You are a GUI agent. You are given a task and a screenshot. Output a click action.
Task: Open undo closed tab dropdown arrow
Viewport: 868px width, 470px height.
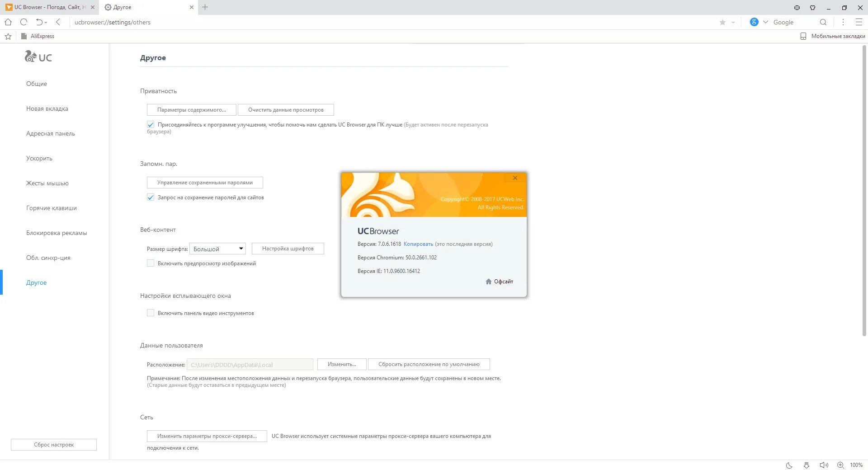[46, 23]
